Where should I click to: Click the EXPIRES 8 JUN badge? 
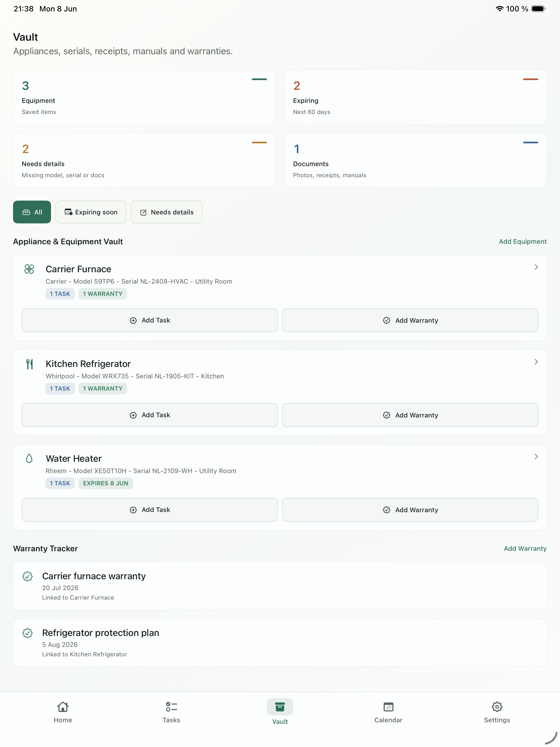pyautogui.click(x=106, y=483)
